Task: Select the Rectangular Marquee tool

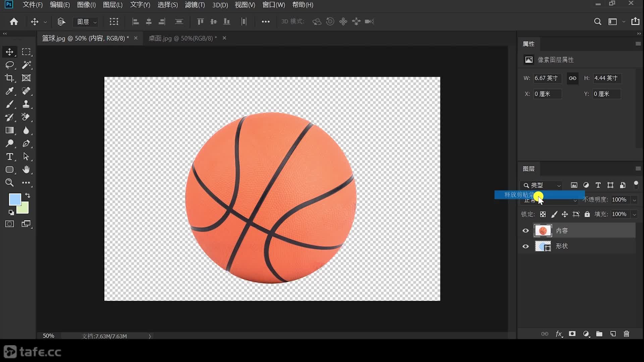Action: (26, 52)
